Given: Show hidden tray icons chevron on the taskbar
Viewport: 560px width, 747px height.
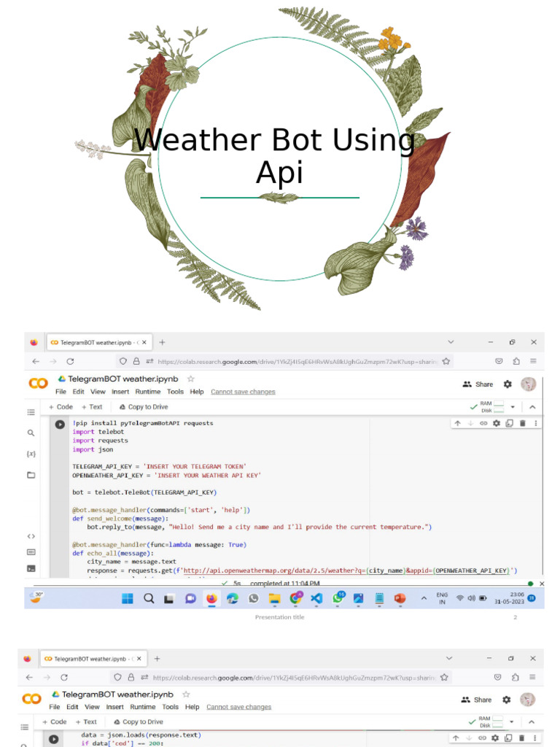Looking at the screenshot, I should point(424,598).
